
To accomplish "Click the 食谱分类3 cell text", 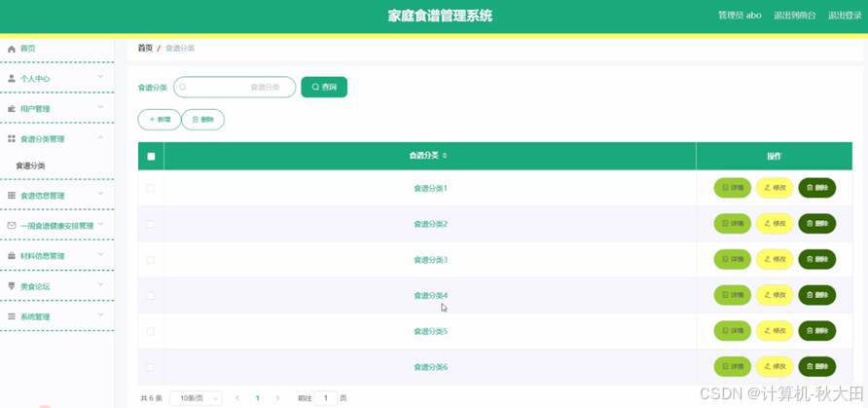I will tap(431, 260).
